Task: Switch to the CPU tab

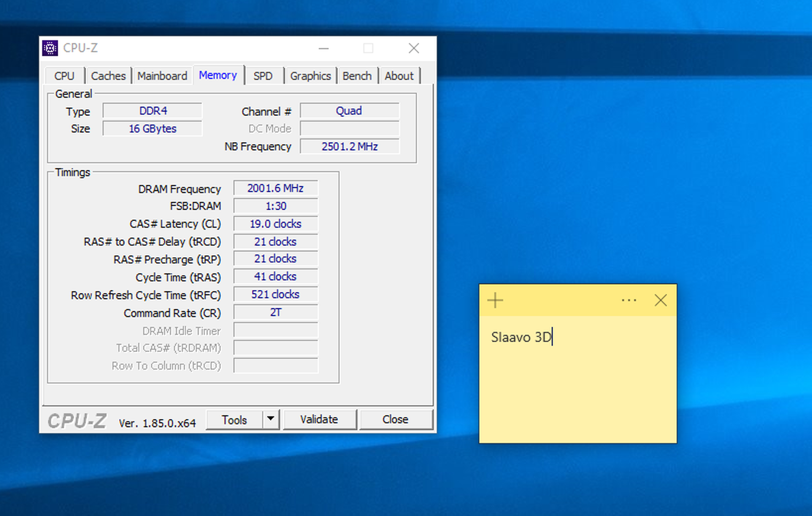Action: tap(64, 76)
